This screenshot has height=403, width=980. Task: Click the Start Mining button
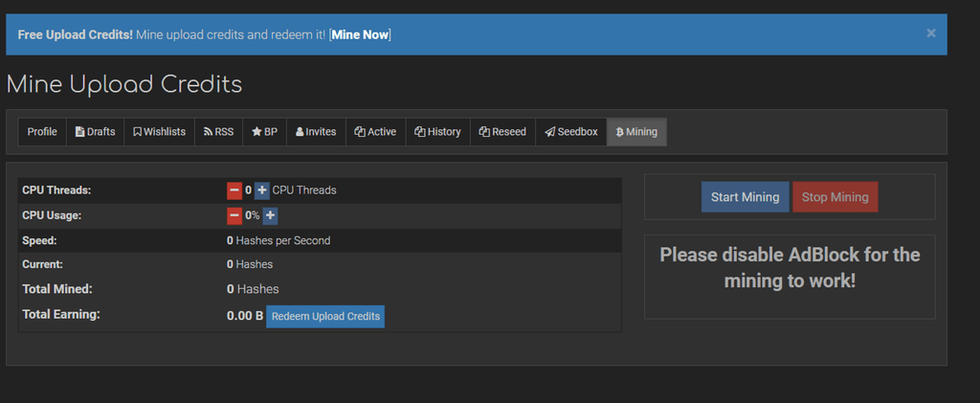(x=745, y=197)
